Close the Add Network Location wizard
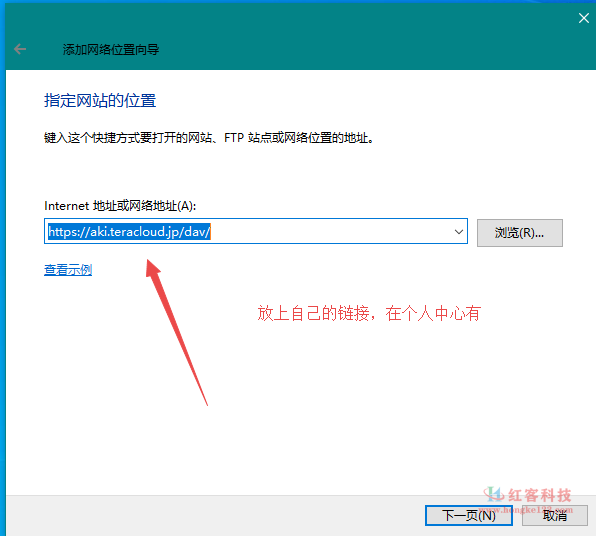The width and height of the screenshot is (596, 536). (x=583, y=18)
